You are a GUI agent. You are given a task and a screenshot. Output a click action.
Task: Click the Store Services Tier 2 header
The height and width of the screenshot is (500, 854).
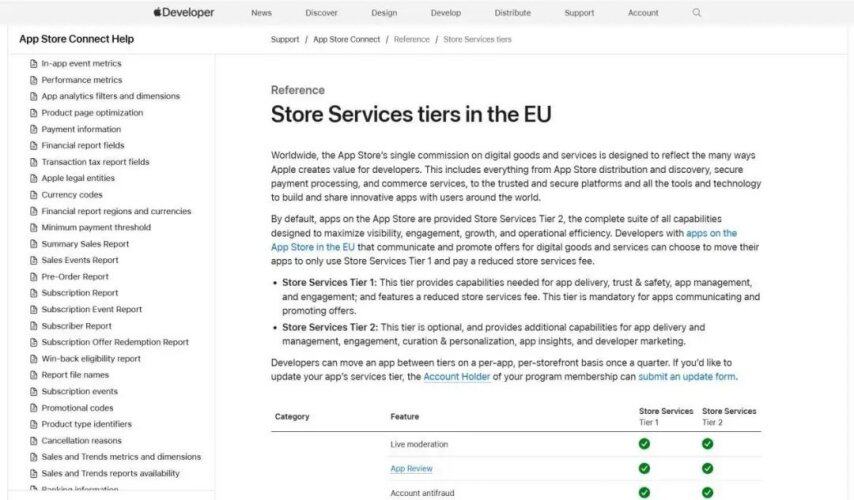[x=729, y=417]
